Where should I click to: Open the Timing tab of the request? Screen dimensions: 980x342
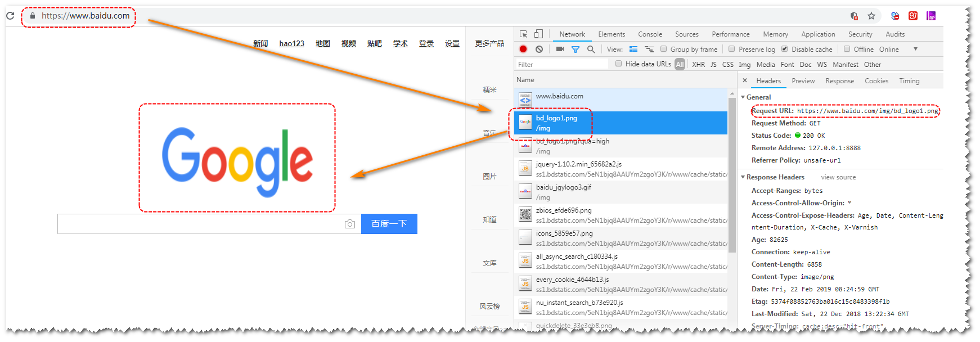pos(909,81)
